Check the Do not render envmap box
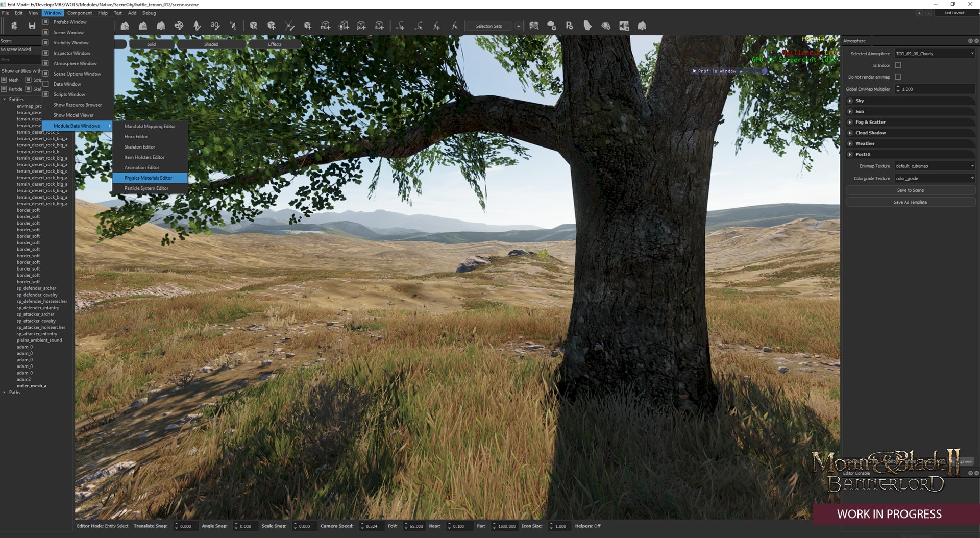 [x=898, y=77]
